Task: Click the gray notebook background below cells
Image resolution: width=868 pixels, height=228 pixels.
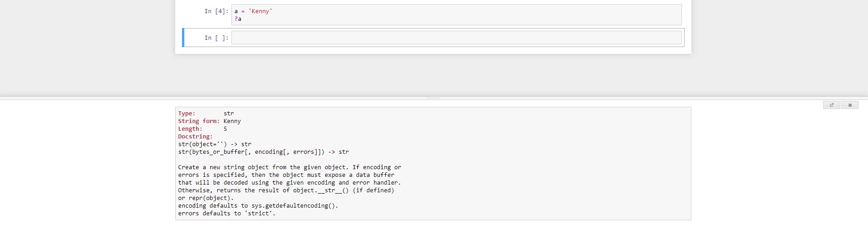Action: (433, 75)
